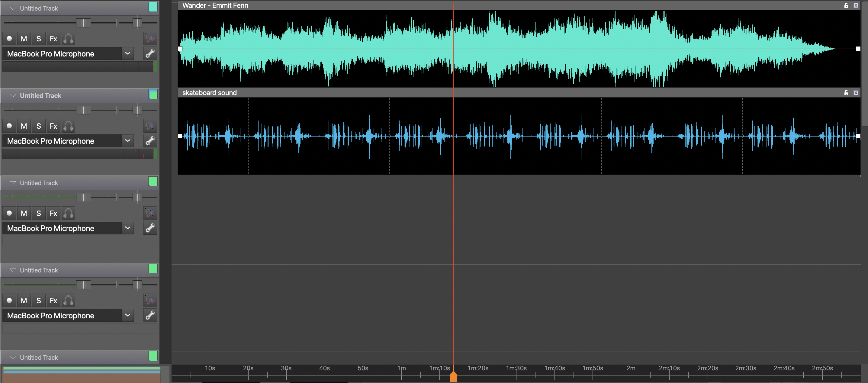Open wrench settings for second track
This screenshot has height=383, width=868.
coord(150,141)
